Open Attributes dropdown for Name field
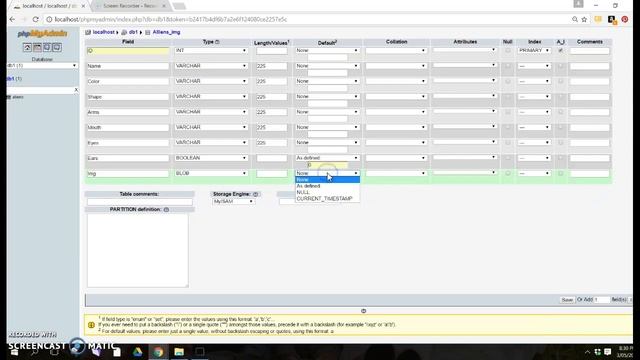Viewport: 640px width, 360px height. [464, 65]
